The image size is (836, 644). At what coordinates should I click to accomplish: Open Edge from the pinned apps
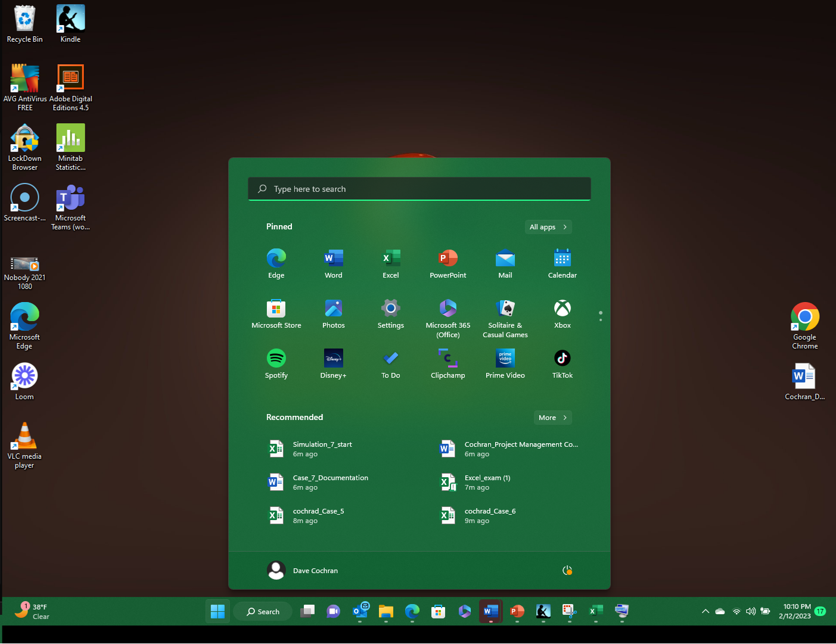point(276,263)
